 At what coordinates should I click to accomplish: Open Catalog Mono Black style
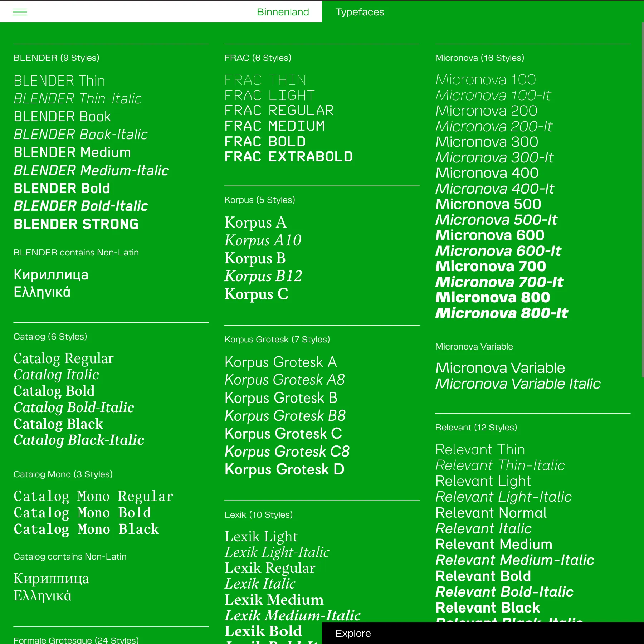coord(86,529)
